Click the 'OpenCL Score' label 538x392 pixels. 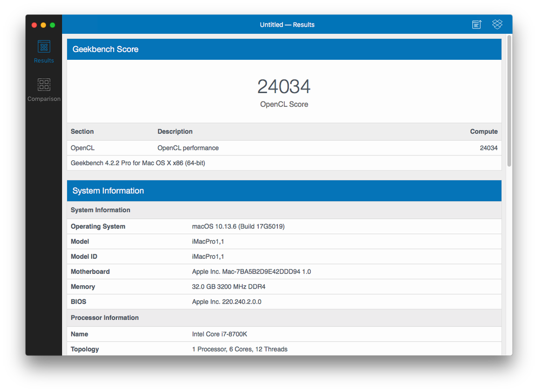[x=284, y=104]
